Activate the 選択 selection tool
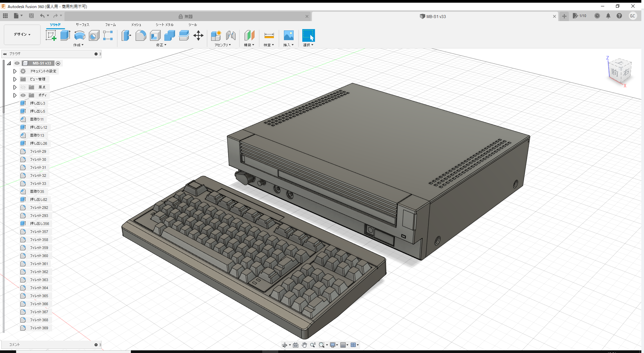The height and width of the screenshot is (353, 644). tap(308, 35)
